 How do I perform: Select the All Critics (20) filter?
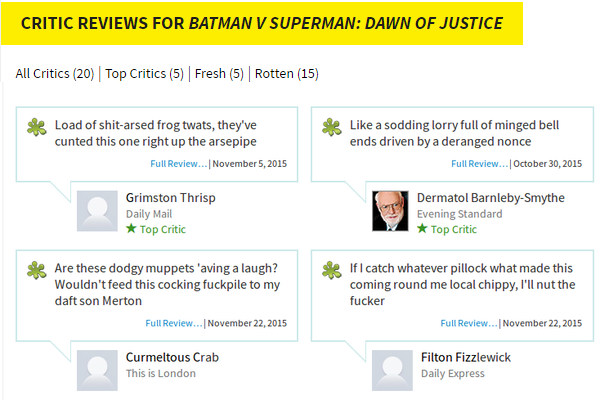click(x=55, y=73)
